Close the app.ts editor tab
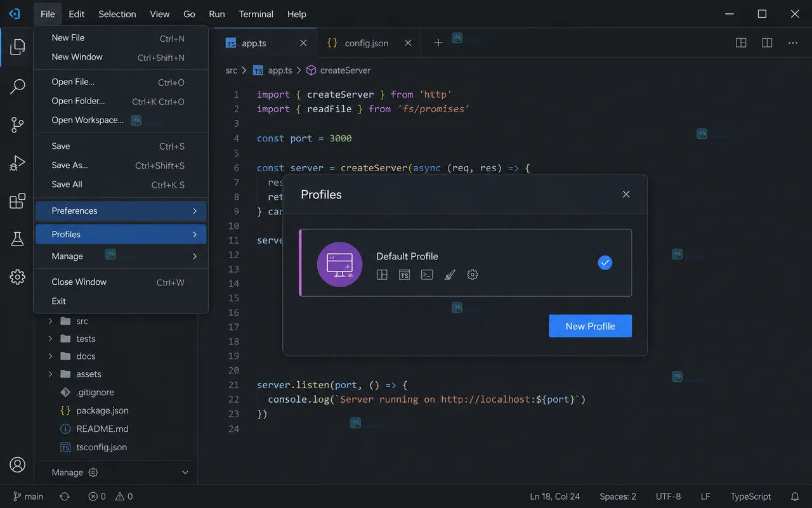The image size is (812, 508). coord(303,43)
